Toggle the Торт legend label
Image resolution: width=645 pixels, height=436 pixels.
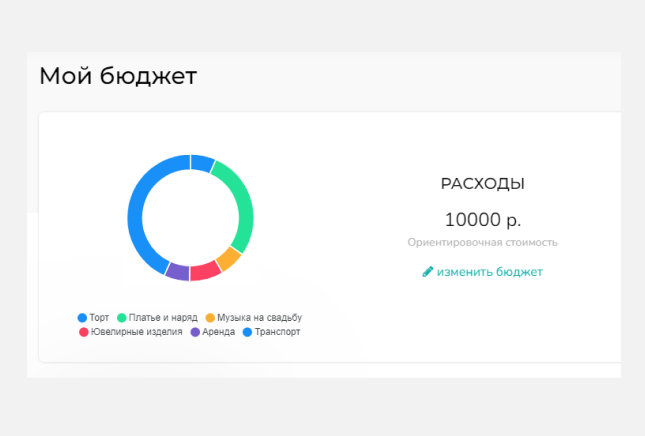pos(100,317)
